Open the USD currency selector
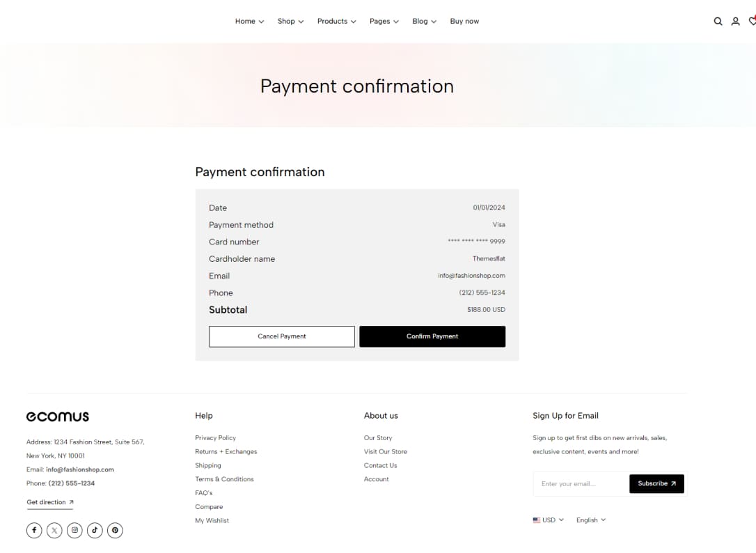This screenshot has height=553, width=756. (548, 520)
